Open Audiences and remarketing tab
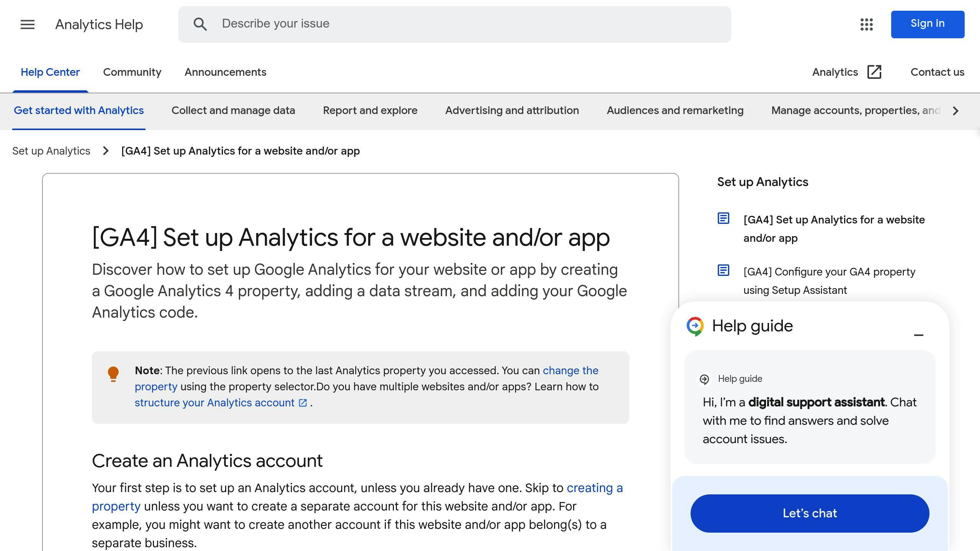Screen dimensions: 980x551 tap(675, 111)
